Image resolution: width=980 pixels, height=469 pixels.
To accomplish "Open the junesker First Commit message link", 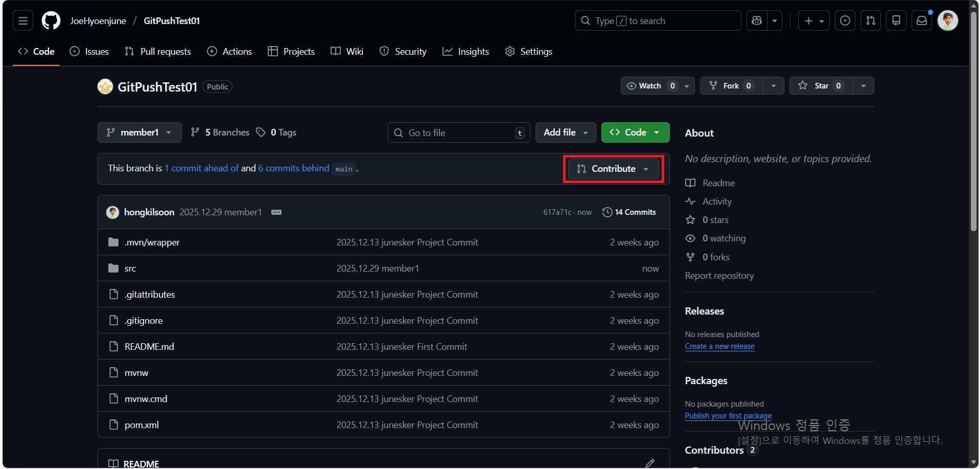I will [402, 347].
